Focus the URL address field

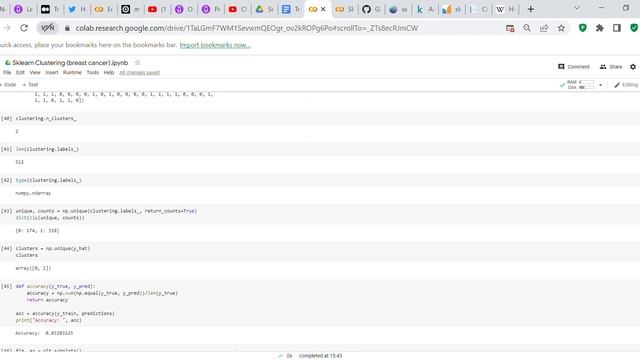pos(247,28)
